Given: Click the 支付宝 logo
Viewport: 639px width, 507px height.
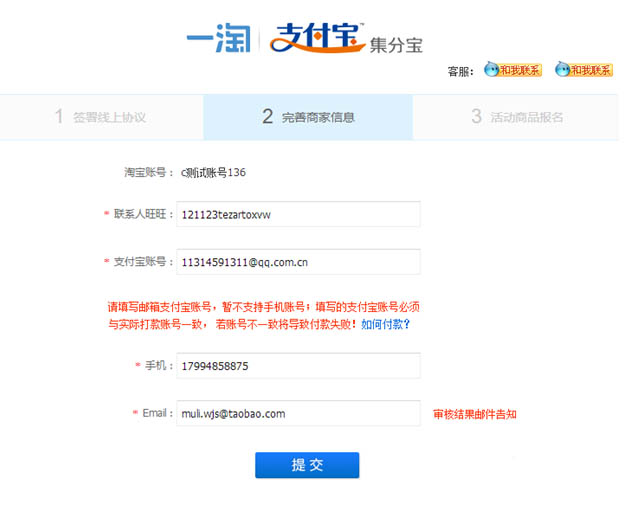Looking at the screenshot, I should tap(317, 38).
